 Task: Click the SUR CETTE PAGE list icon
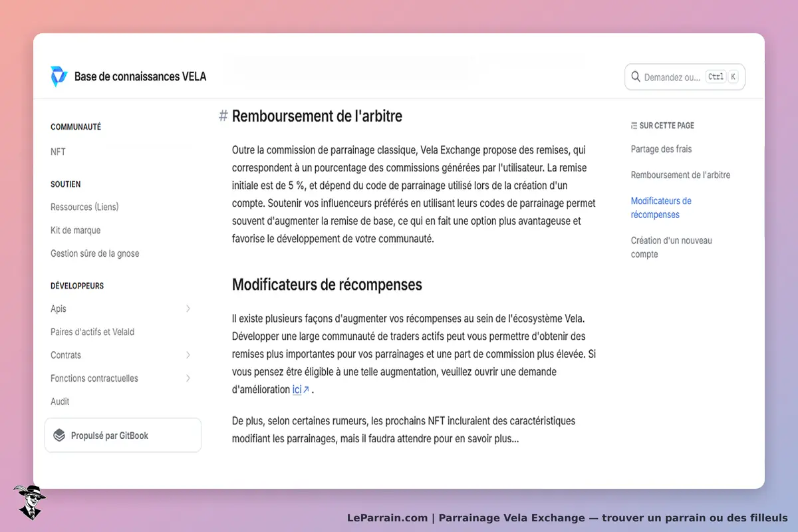pos(634,126)
